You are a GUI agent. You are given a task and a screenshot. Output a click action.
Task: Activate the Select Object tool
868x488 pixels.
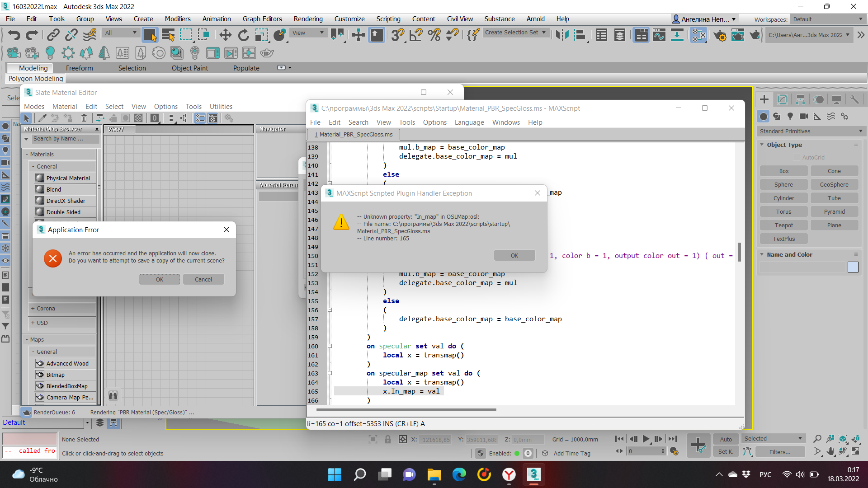150,35
